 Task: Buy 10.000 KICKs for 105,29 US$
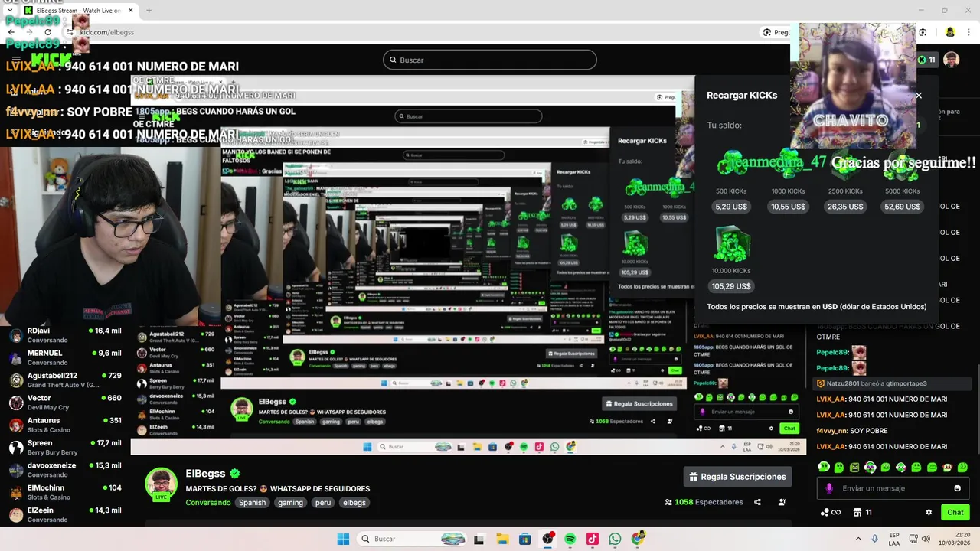(731, 286)
